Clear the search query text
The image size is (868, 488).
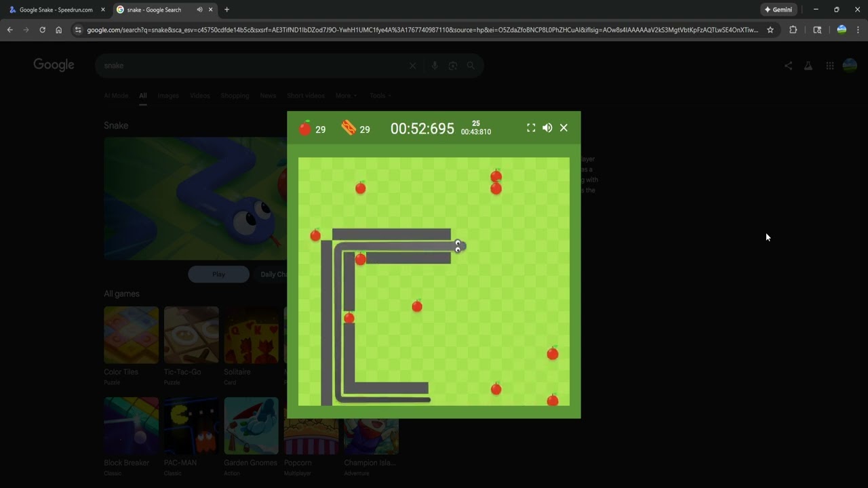click(412, 66)
